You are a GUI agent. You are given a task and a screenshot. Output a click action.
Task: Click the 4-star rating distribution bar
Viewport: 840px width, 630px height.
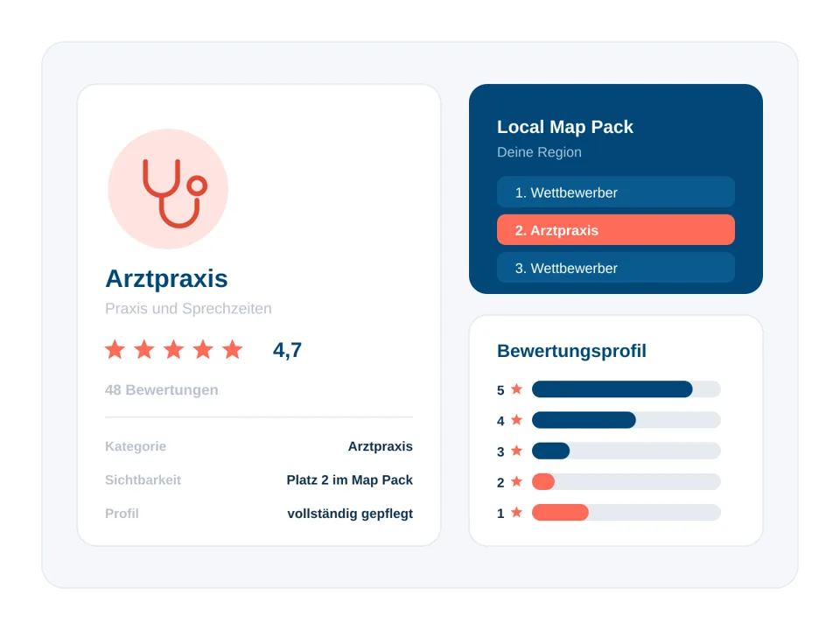coord(626,420)
